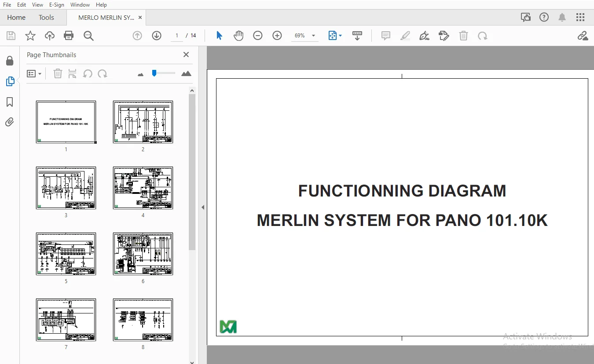Open the security lock panel
The height and width of the screenshot is (364, 594).
(10, 61)
